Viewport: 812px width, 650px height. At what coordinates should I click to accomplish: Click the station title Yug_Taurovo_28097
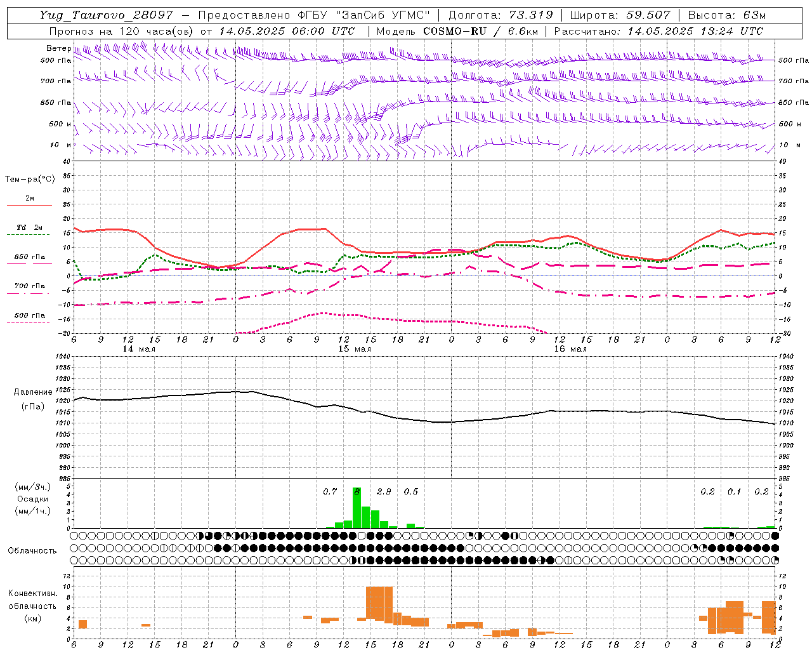coord(107,15)
